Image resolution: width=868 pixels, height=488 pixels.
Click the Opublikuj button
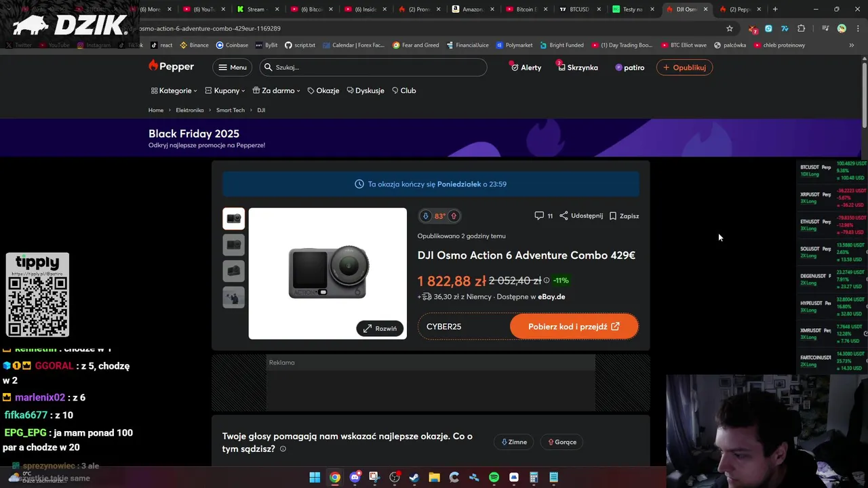coord(684,67)
